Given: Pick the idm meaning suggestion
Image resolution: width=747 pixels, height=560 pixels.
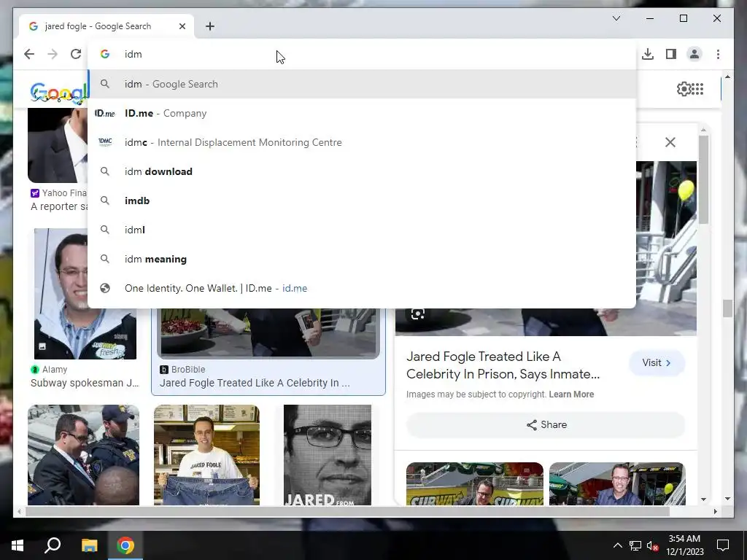Looking at the screenshot, I should tap(362, 259).
